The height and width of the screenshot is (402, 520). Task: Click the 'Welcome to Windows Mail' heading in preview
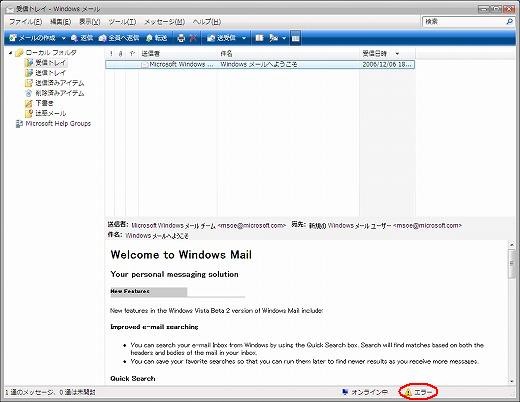tap(181, 255)
